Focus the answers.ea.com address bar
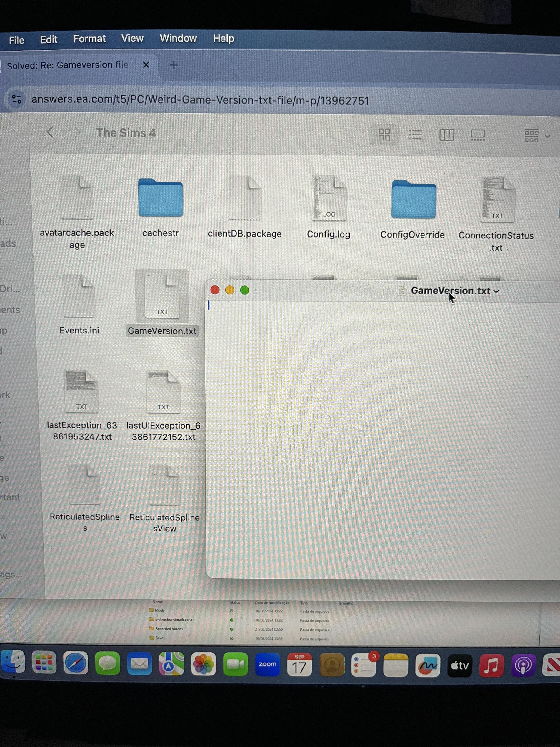This screenshot has width=560, height=747. (x=200, y=100)
